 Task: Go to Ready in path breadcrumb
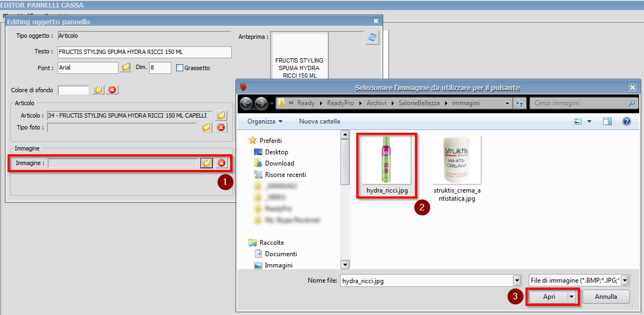tap(306, 103)
